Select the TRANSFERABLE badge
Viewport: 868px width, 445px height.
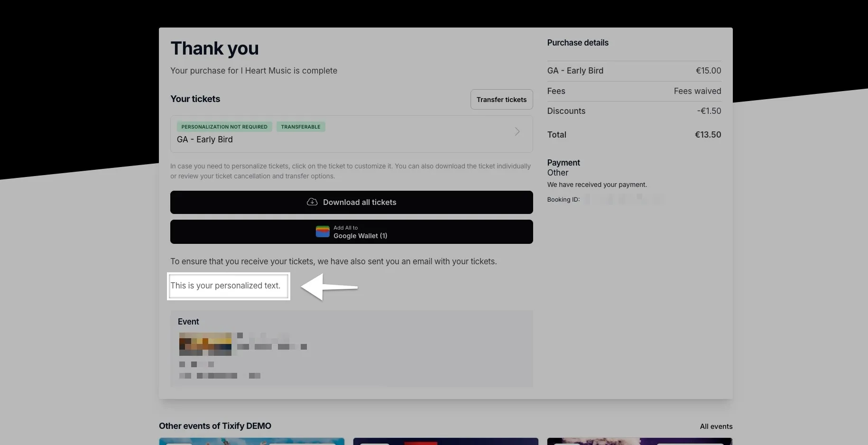coord(301,127)
